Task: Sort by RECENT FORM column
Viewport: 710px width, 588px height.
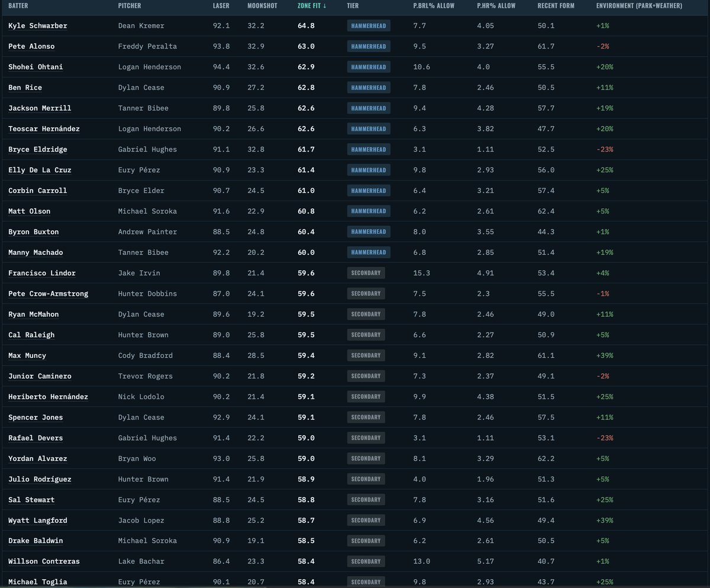Action: (557, 6)
